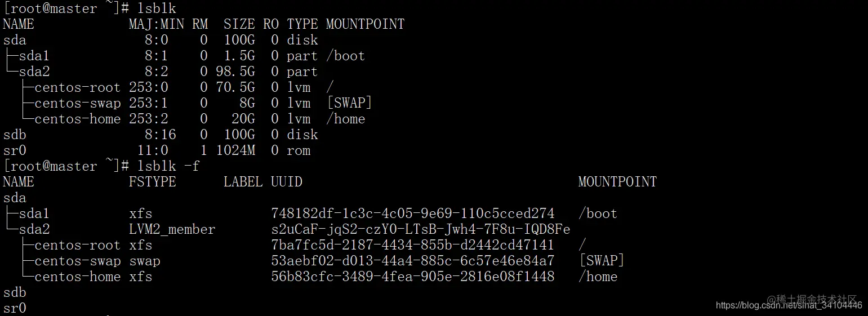Click the UUID starting with 56b83cfc

412,277
